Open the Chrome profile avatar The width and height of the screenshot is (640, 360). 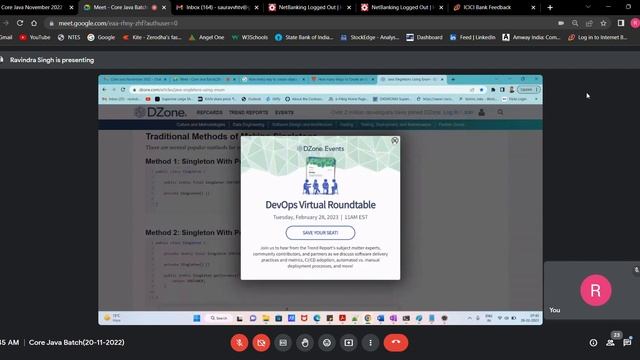pos(635,23)
